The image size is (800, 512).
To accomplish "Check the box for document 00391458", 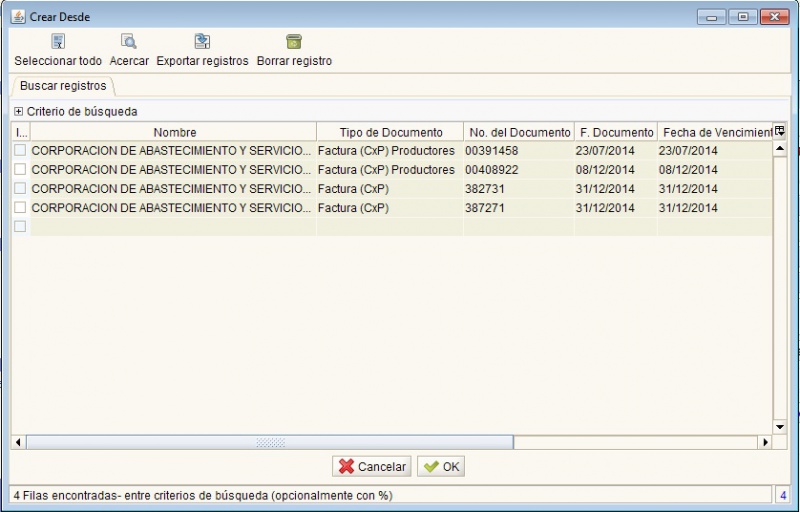I will point(20,150).
